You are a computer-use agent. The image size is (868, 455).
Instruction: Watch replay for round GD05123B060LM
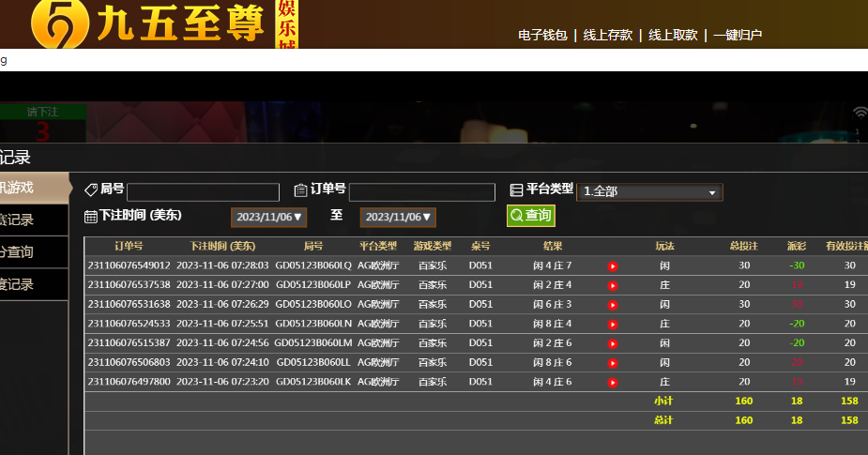(612, 343)
